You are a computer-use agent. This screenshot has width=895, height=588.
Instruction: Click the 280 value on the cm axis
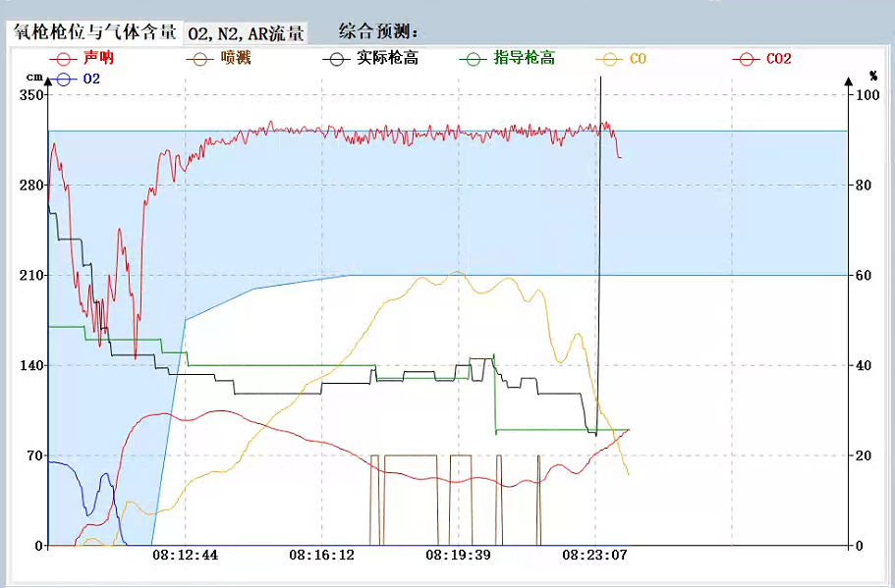[x=31, y=185]
